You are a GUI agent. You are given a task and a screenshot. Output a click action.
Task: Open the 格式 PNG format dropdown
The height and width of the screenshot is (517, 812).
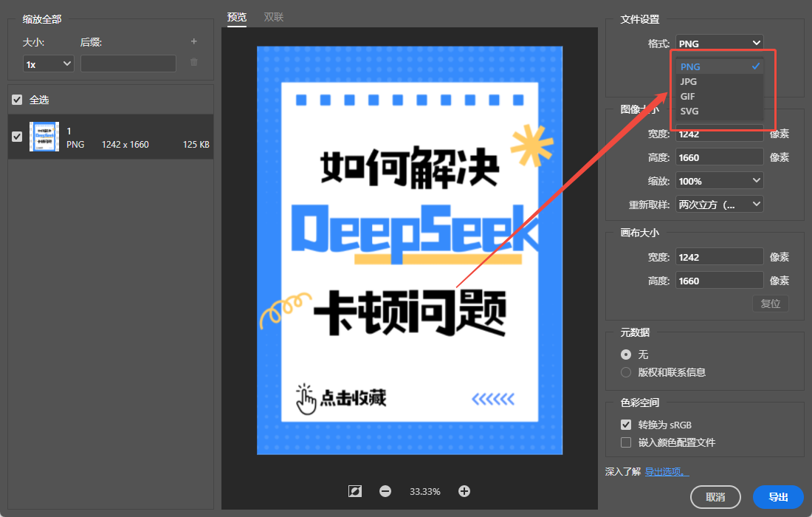click(719, 43)
